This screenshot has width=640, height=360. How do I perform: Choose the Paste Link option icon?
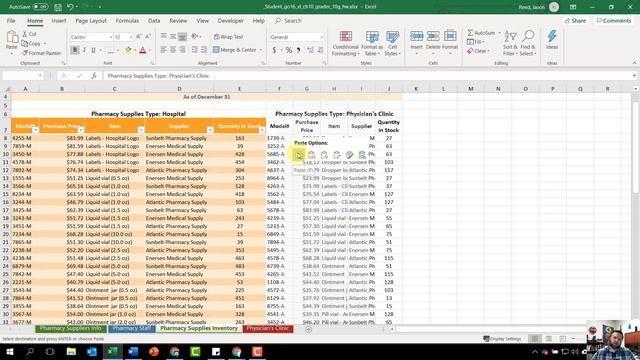362,155
